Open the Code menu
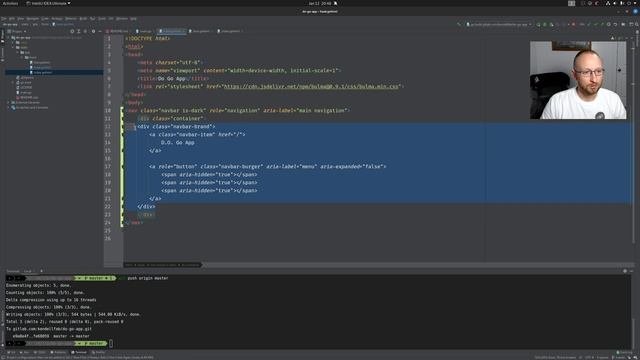640x360 pixels. (x=45, y=18)
